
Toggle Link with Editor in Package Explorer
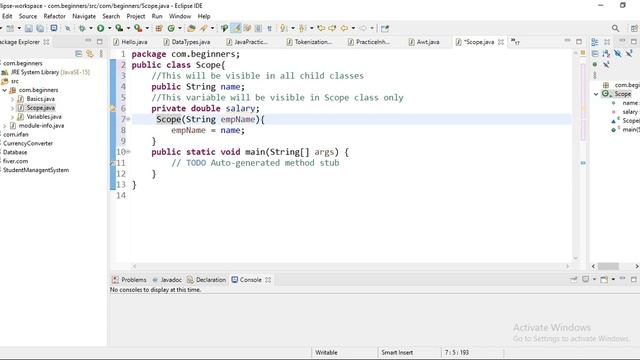(x=89, y=53)
